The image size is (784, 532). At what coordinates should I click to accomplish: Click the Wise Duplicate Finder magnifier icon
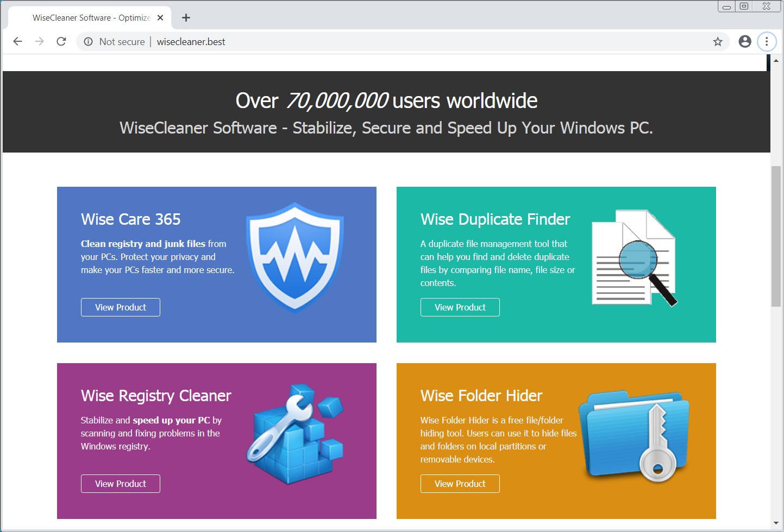click(635, 258)
